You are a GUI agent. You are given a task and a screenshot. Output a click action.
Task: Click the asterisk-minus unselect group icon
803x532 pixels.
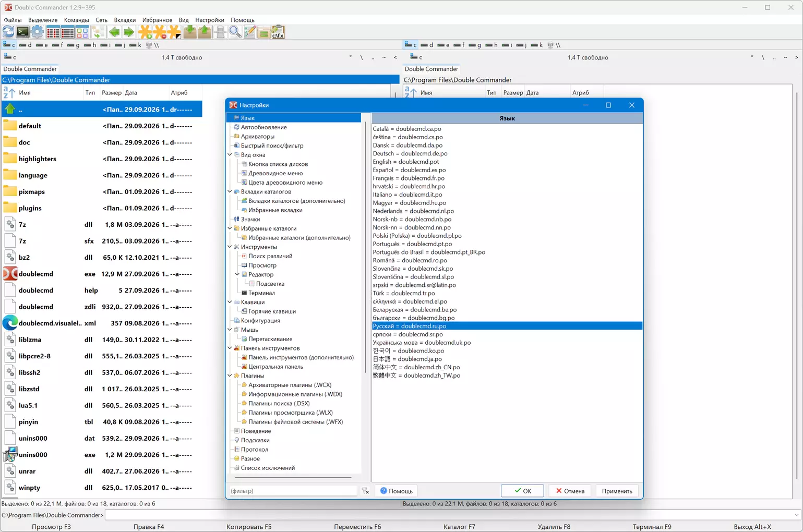pyautogui.click(x=160, y=32)
